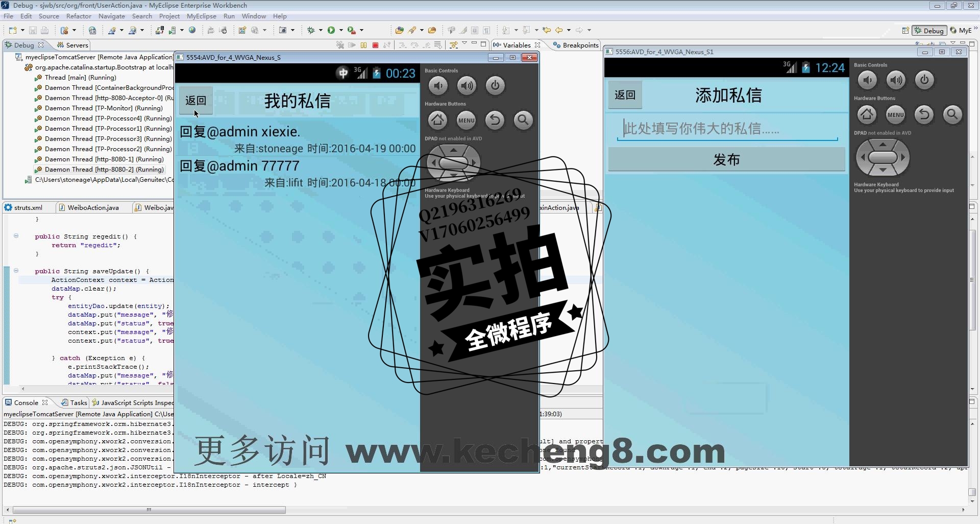Open the External Tools dropdown arrow
The height and width of the screenshot is (524, 980).
[x=361, y=30]
